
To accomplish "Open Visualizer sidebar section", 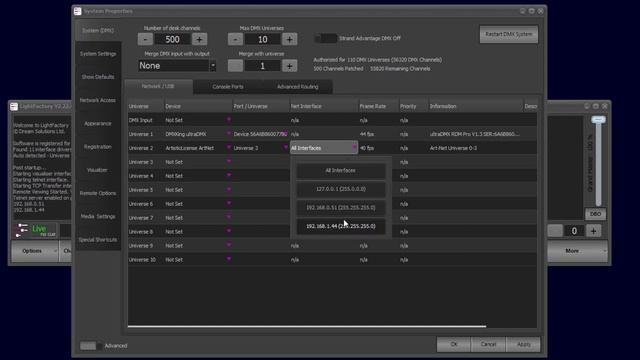I will pos(98,170).
